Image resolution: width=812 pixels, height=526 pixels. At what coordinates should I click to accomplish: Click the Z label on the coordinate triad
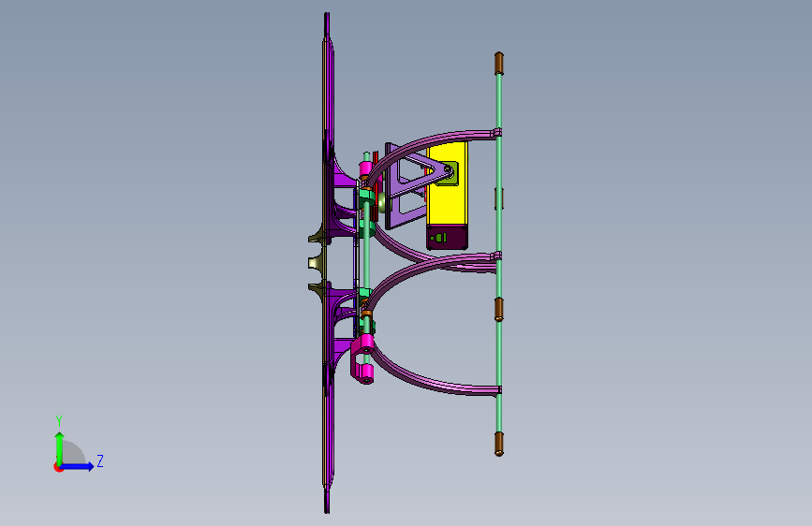[x=100, y=461]
